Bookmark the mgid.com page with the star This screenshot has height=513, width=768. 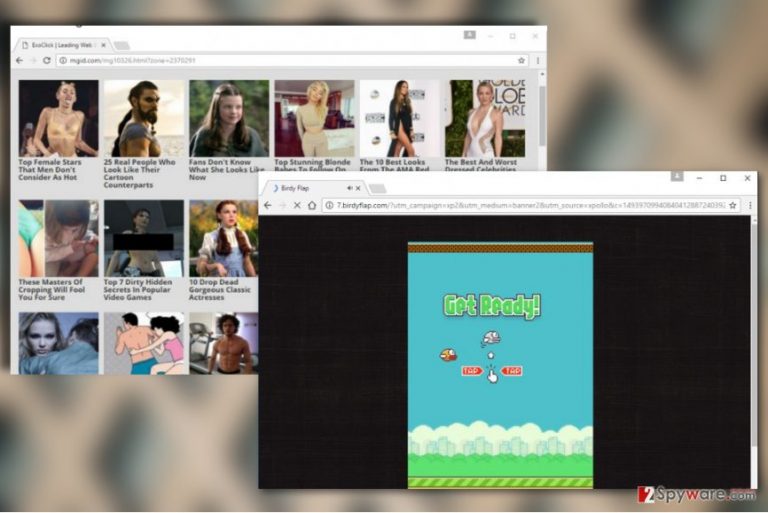[x=521, y=60]
